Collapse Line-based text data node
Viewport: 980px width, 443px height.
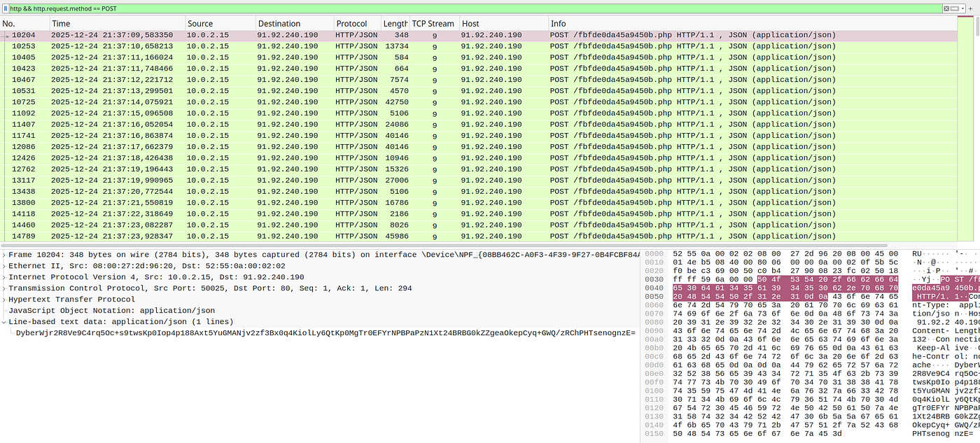pos(3,322)
